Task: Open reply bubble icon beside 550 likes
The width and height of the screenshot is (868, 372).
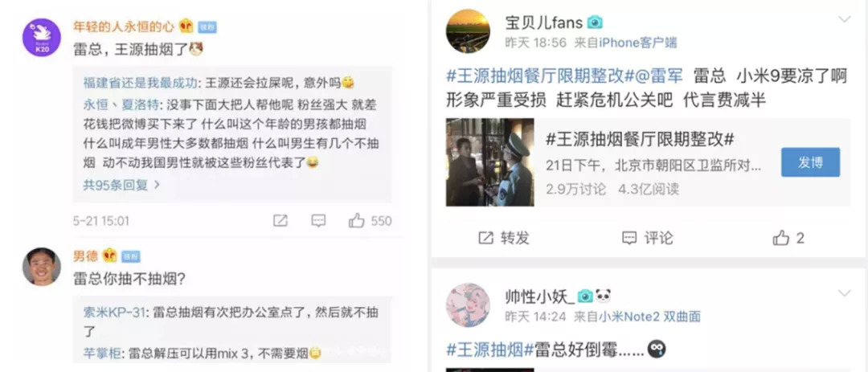Action: 318,221
